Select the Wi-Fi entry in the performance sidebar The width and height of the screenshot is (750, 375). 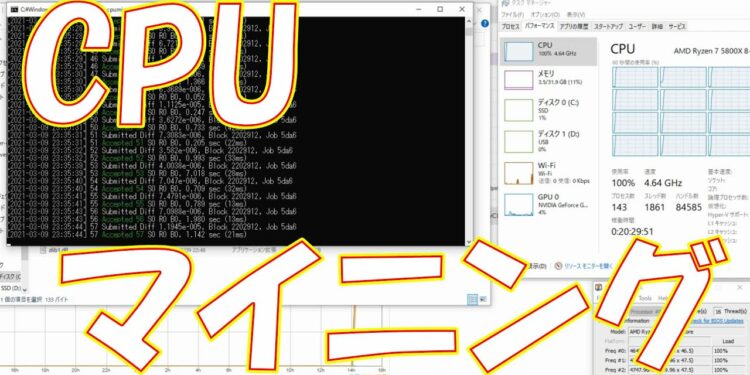549,173
